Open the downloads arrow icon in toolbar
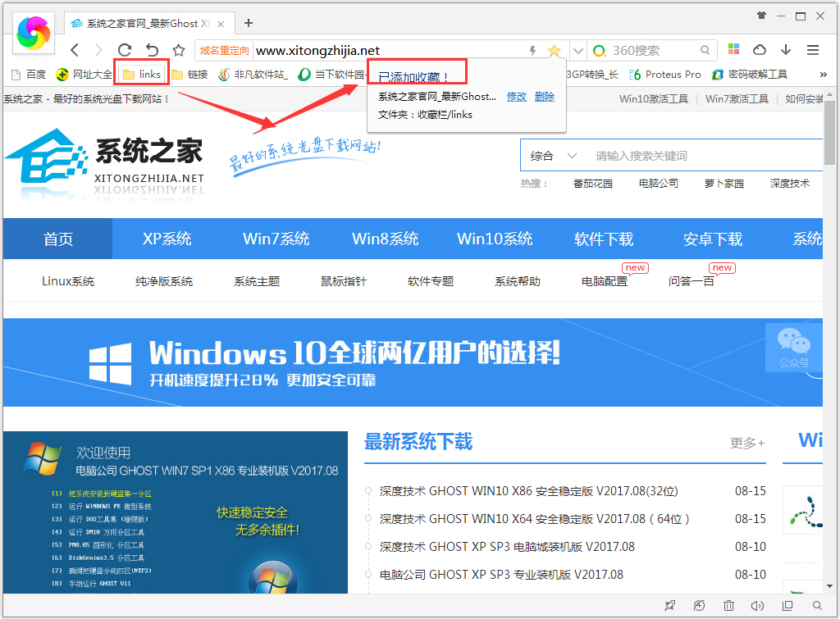This screenshot has height=619, width=840. click(x=786, y=50)
